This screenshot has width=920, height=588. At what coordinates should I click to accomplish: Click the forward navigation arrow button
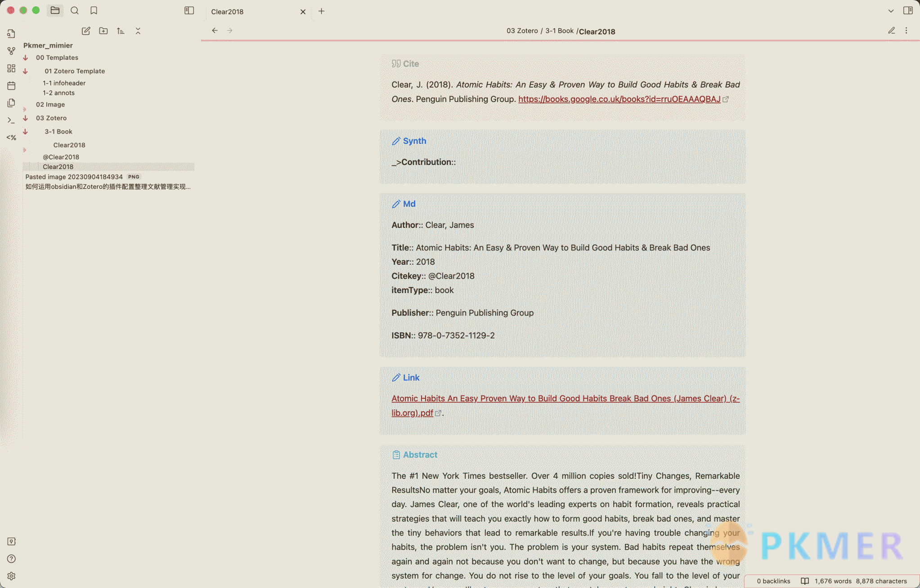coord(230,30)
